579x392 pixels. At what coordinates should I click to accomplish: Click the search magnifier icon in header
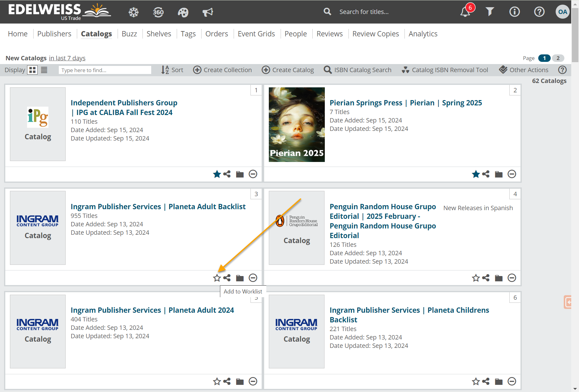click(327, 12)
